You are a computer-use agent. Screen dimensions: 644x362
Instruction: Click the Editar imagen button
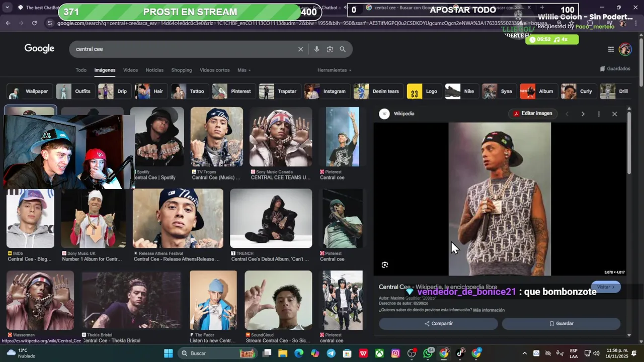(533, 114)
